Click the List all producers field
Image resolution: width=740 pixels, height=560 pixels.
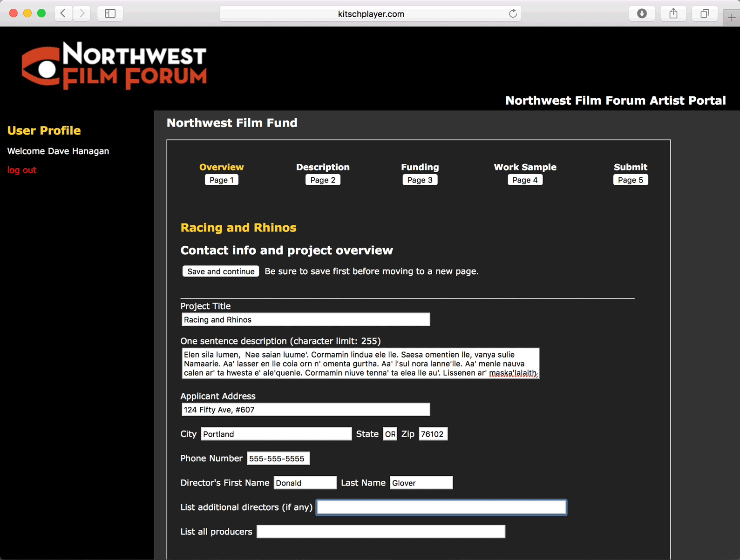tap(381, 532)
